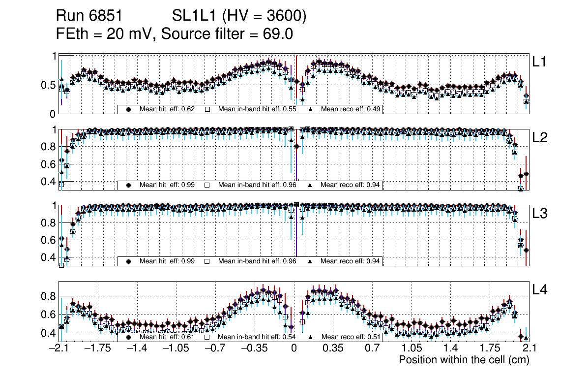Click the black triangle legend marker in L2 panel

[x=311, y=185]
